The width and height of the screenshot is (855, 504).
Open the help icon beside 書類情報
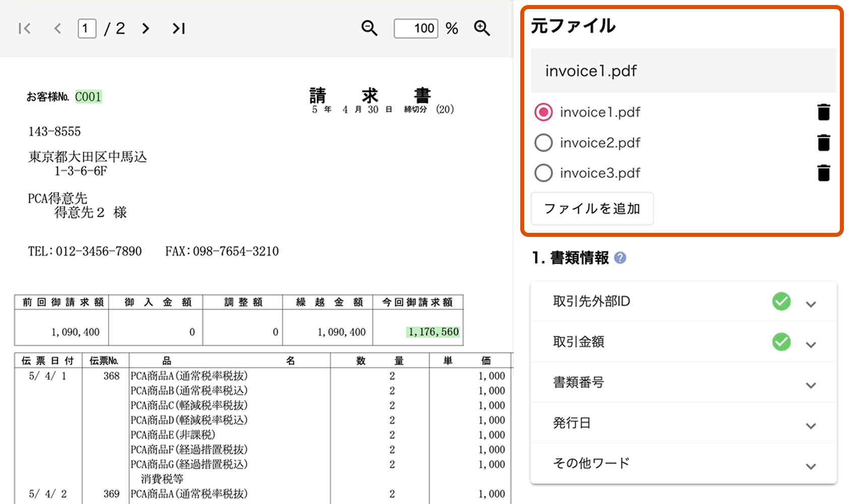pyautogui.click(x=621, y=258)
